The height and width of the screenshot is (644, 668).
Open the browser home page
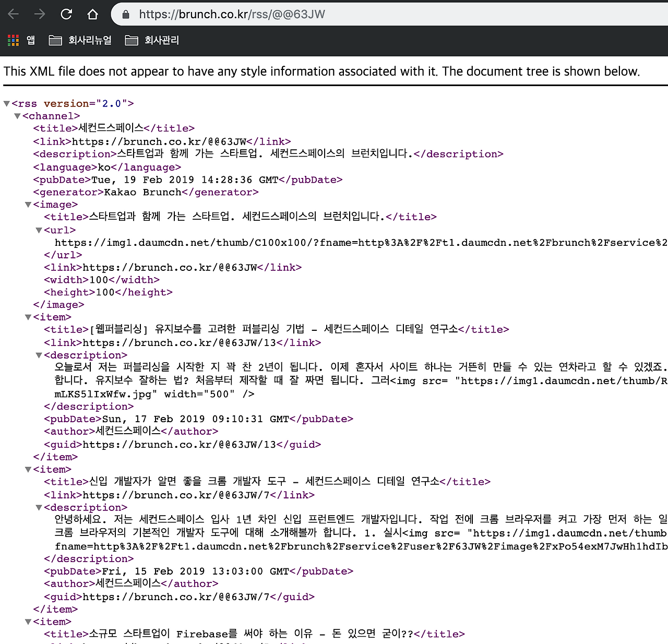pos(92,14)
